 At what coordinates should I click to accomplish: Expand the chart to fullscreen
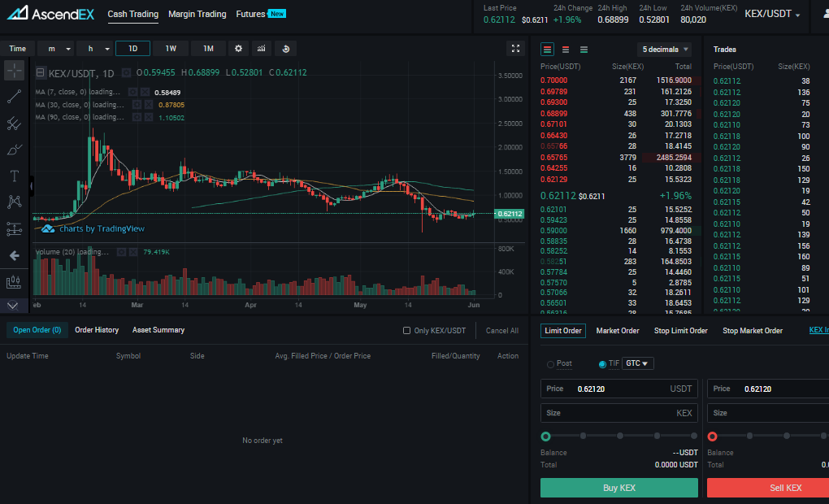(515, 49)
